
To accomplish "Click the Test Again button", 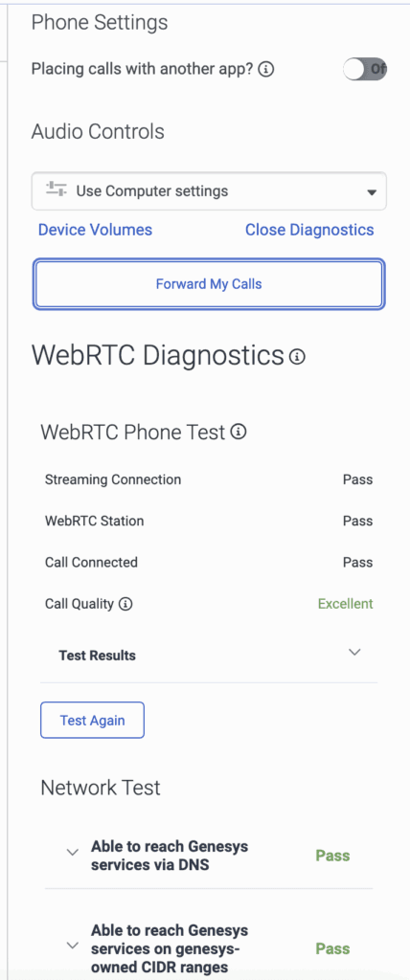I will coord(92,720).
